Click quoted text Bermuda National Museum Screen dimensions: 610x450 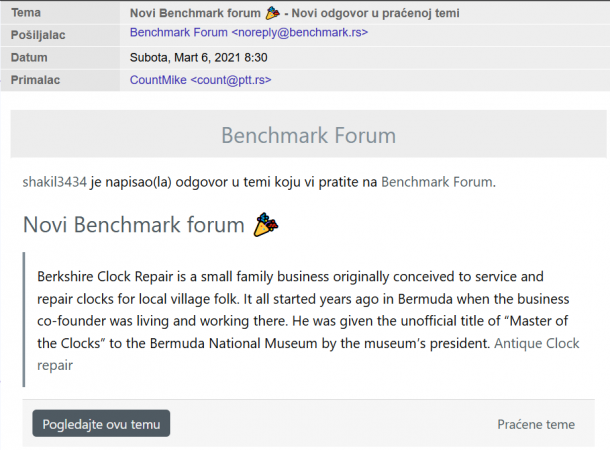click(x=233, y=343)
